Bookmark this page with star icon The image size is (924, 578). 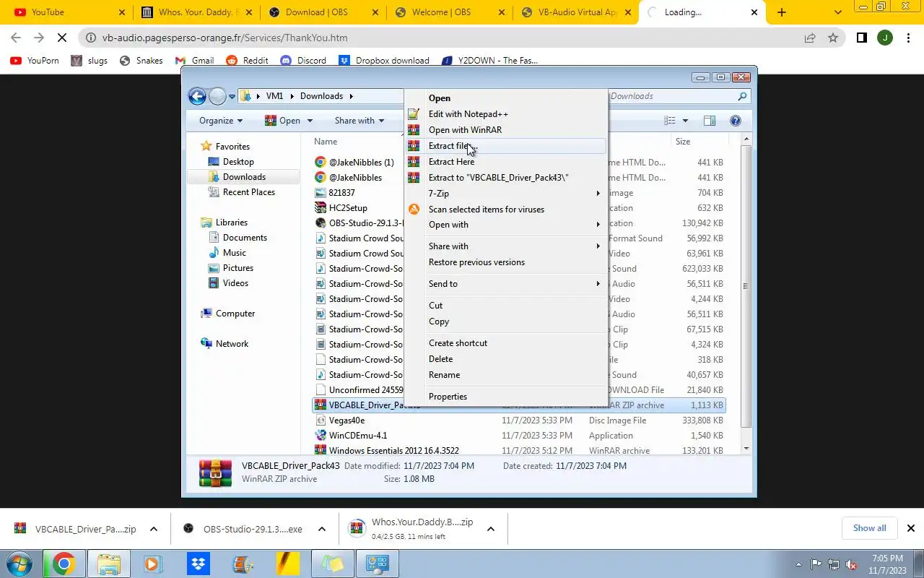point(833,38)
